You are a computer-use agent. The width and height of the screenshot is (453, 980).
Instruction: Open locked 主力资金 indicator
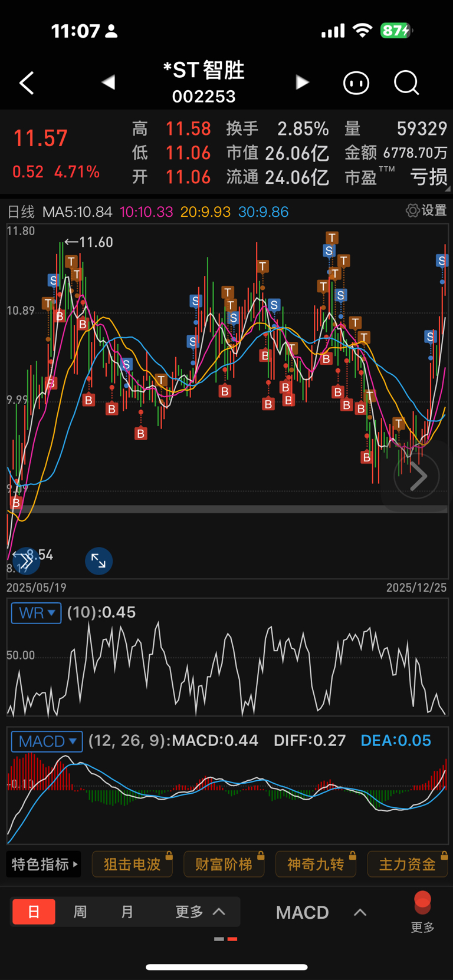pos(408,864)
